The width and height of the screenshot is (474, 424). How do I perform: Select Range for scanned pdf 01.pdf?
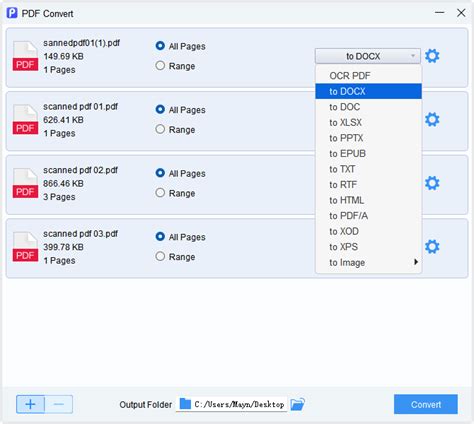tap(160, 129)
